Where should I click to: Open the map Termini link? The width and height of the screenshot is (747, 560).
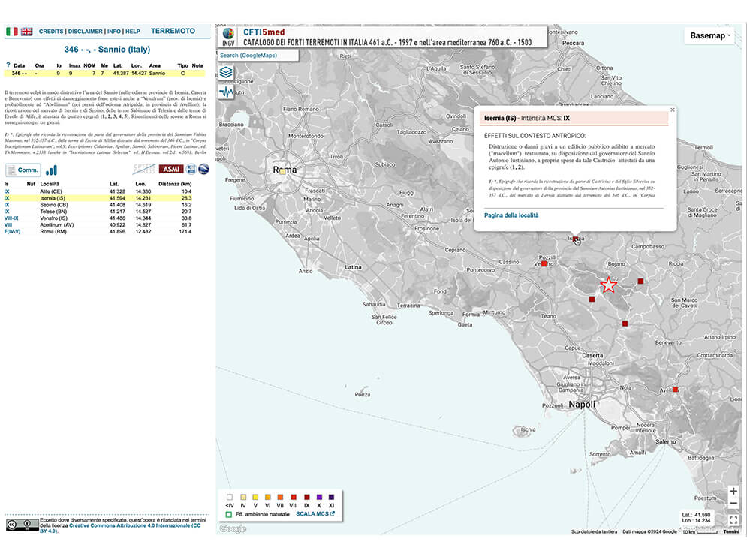pos(731,531)
